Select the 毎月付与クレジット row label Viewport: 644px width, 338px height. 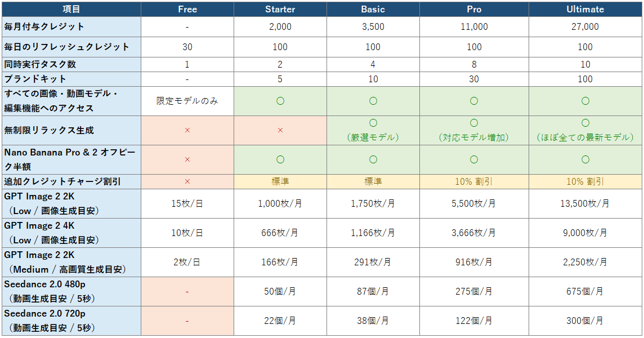71,26
